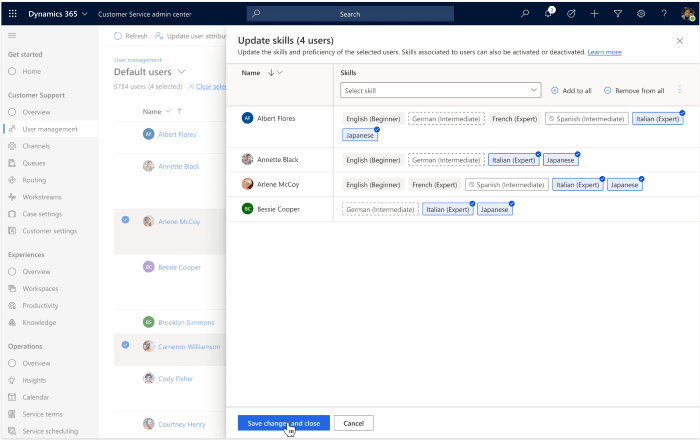Expand the Default users view selector
The height and width of the screenshot is (440, 700).
coord(181,72)
